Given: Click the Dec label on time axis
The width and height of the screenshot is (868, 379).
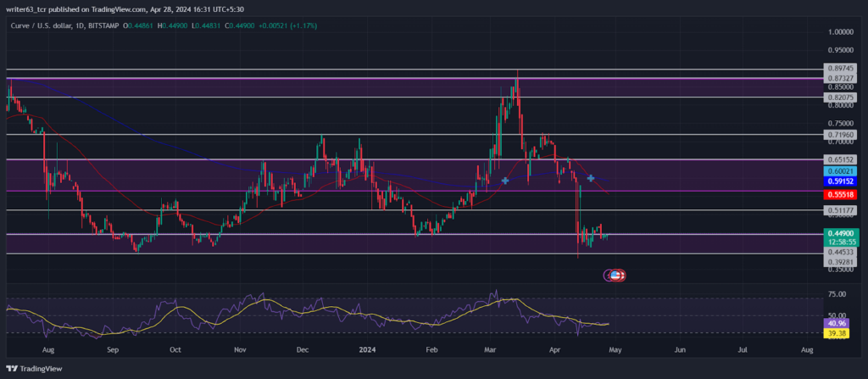Looking at the screenshot, I should [x=303, y=350].
